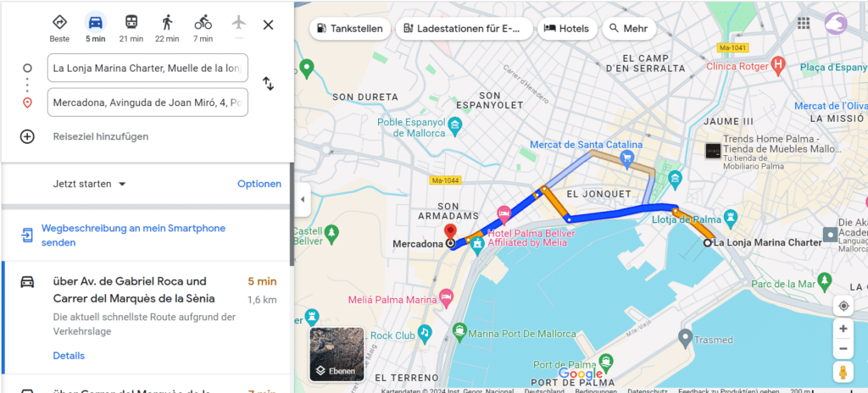This screenshot has width=868, height=393.
Task: Open route Optionen
Action: point(259,184)
